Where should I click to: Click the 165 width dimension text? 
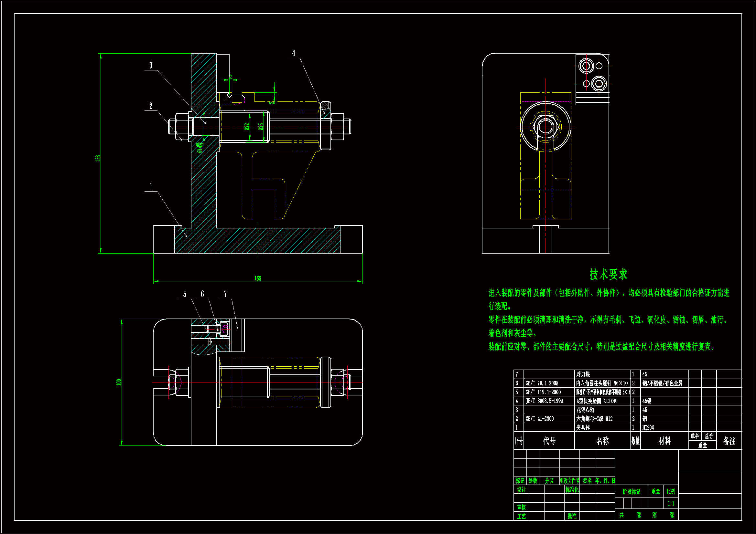pyautogui.click(x=257, y=279)
